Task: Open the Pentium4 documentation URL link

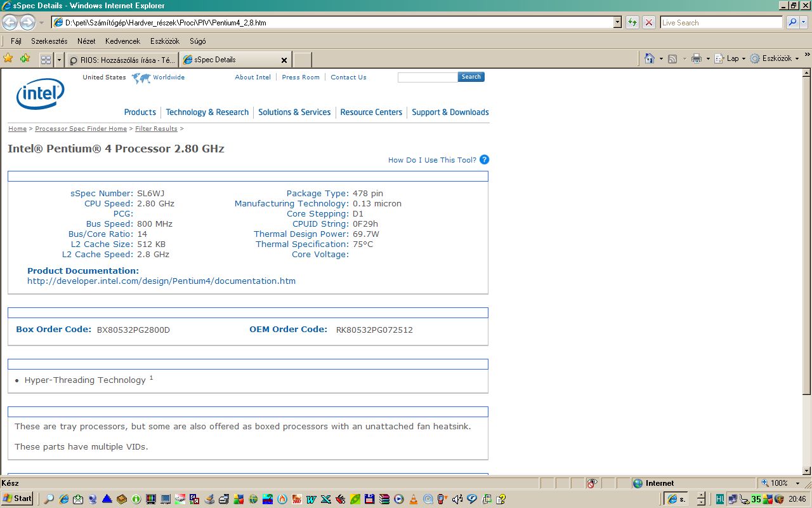Action: [161, 281]
